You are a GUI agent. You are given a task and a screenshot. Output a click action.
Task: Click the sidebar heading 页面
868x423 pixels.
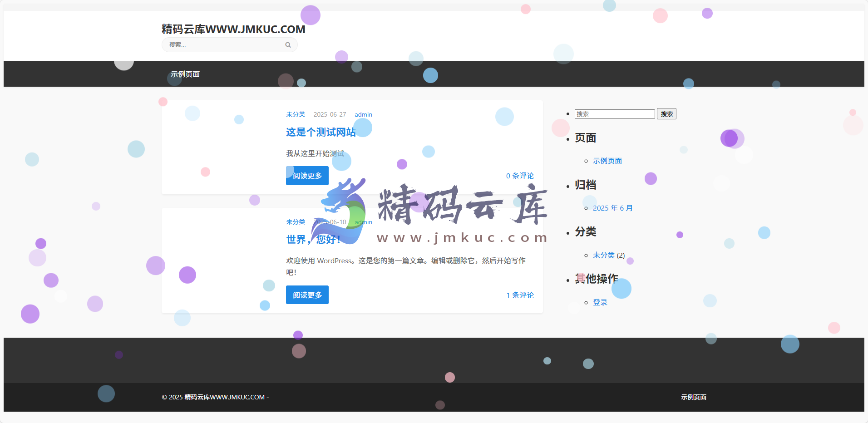pos(586,138)
